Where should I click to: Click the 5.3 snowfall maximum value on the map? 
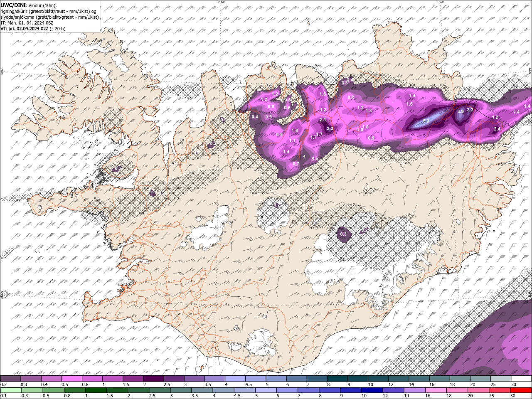(x=426, y=121)
